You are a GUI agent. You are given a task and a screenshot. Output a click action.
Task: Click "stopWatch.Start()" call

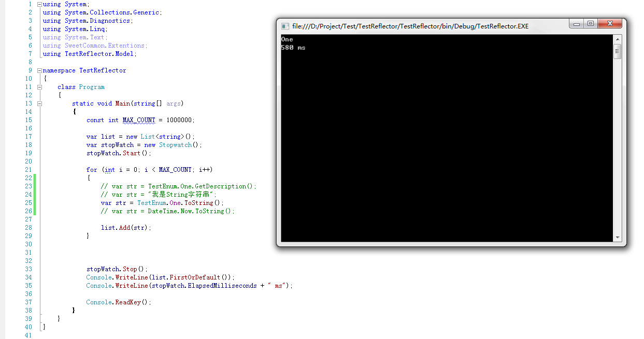(119, 153)
